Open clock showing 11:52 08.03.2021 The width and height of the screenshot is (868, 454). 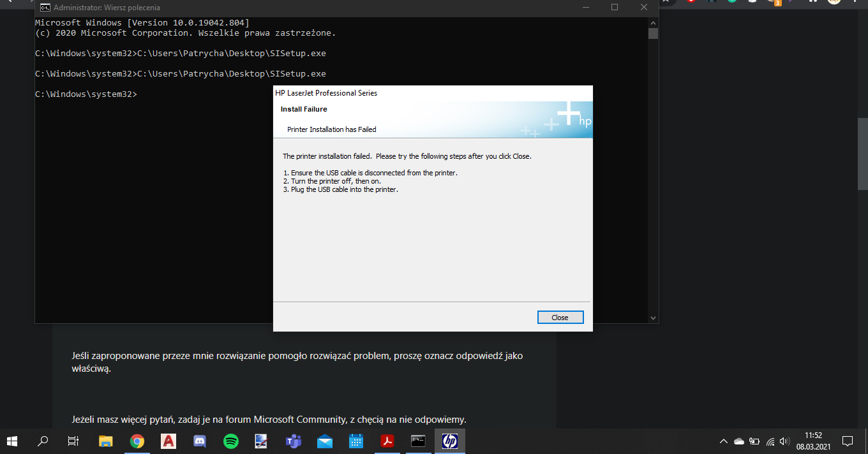pos(813,441)
